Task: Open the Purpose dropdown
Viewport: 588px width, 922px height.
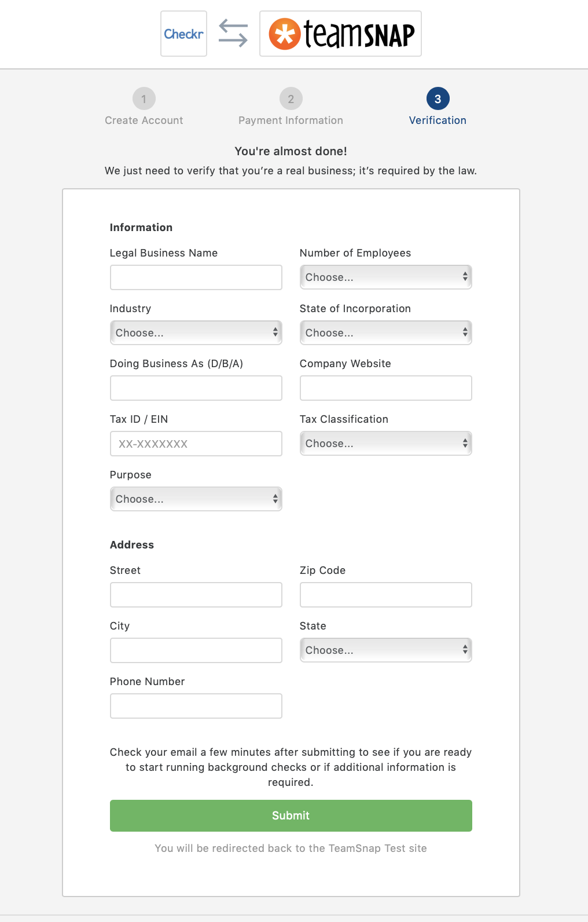Action: coord(196,499)
